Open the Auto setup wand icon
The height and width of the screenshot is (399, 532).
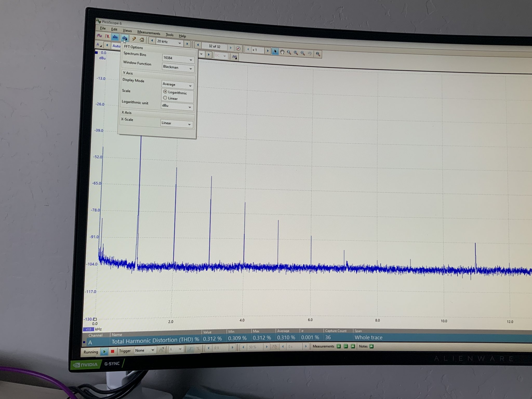click(134, 39)
